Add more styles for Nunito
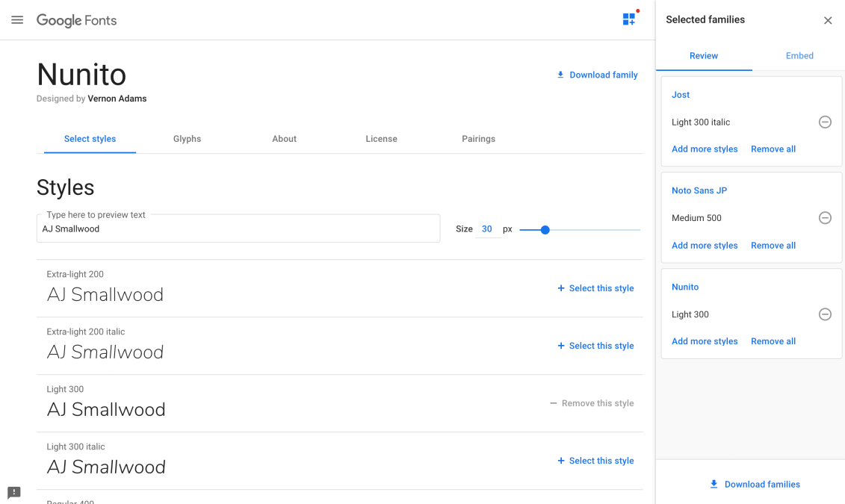The height and width of the screenshot is (504, 845). tap(705, 341)
